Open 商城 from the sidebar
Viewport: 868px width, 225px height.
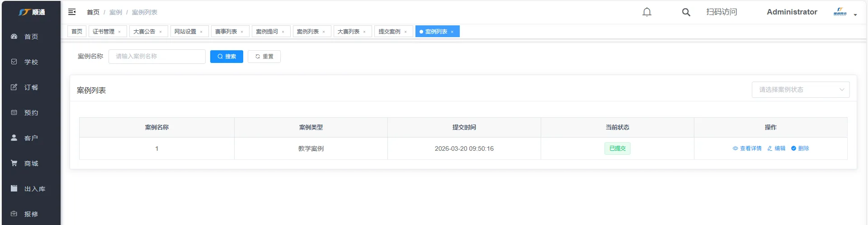pos(31,163)
